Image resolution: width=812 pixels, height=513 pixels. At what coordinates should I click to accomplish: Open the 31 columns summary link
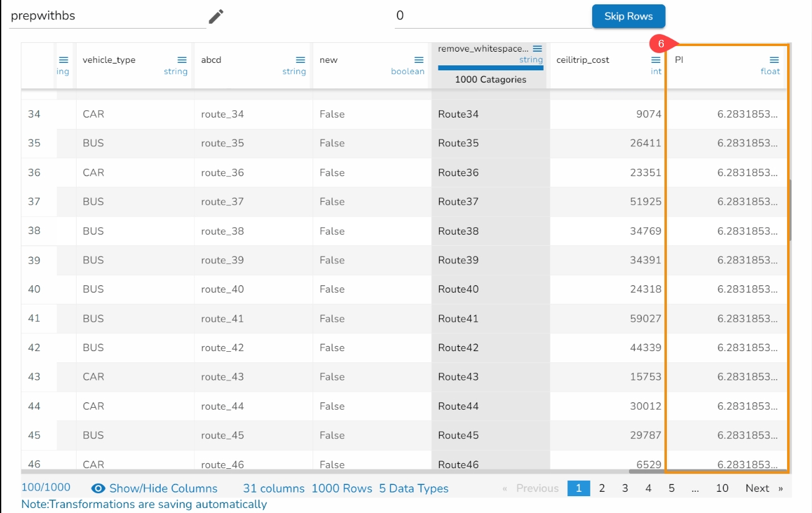coord(273,488)
